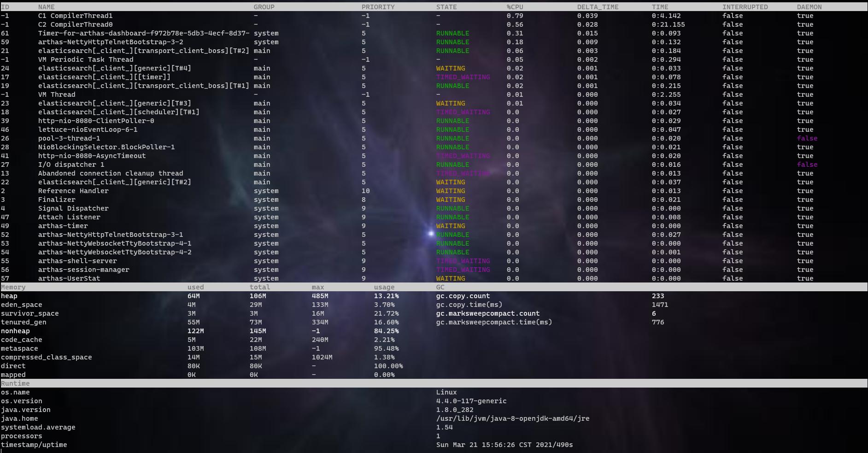The image size is (868, 453).
Task: Click the "Runtime" section header
Action: (x=15, y=383)
